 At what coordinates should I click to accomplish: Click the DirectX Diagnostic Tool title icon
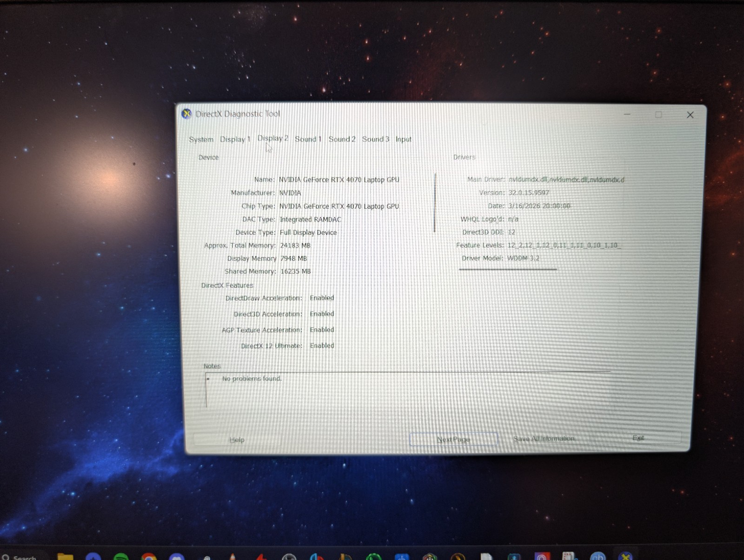[186, 114]
